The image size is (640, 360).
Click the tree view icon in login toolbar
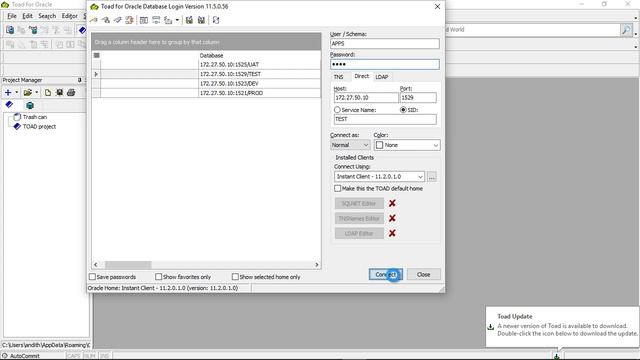pos(168,20)
